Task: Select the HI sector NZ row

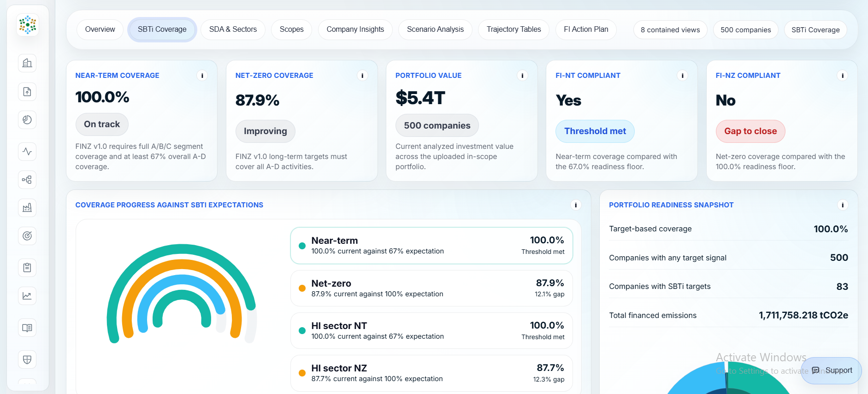Action: (431, 373)
